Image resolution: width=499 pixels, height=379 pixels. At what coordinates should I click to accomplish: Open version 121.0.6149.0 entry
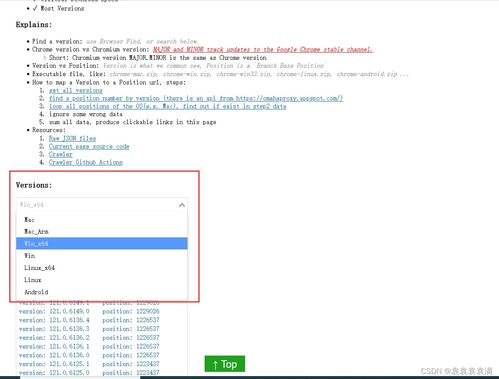tap(89, 311)
